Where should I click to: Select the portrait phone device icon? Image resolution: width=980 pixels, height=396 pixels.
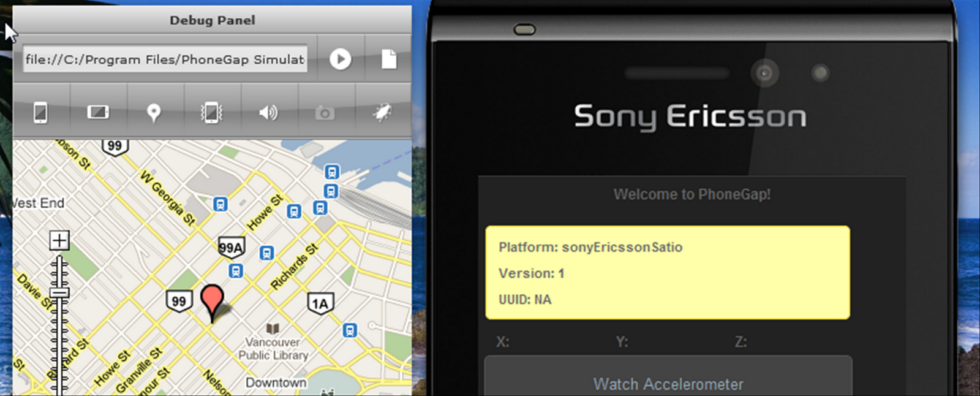[40, 113]
